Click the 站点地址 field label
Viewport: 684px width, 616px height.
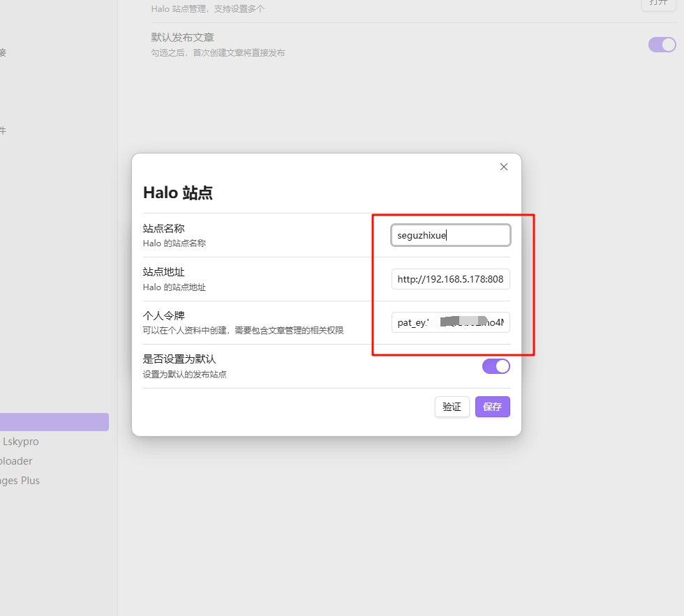163,272
